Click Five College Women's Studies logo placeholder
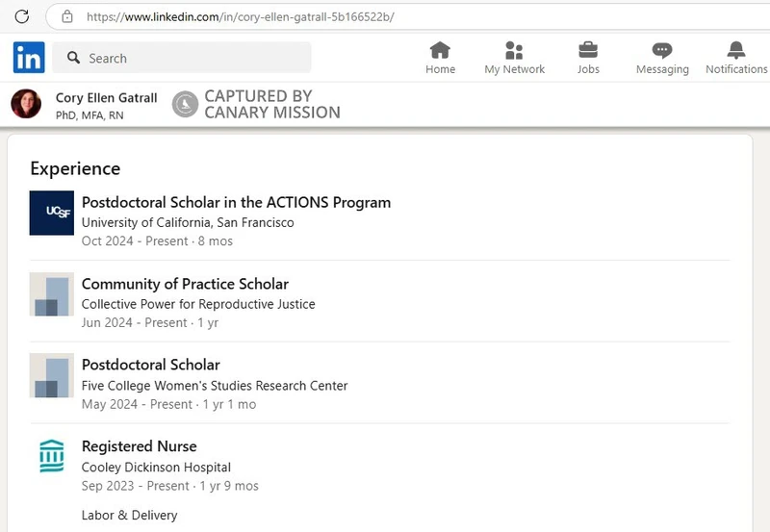770x532 pixels. click(52, 375)
